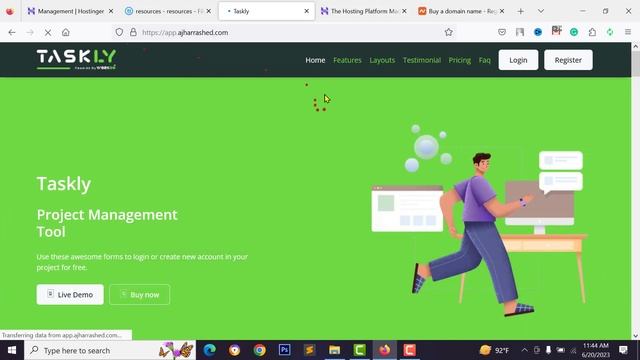
Task: Go back using browser back arrow
Action: point(12,32)
